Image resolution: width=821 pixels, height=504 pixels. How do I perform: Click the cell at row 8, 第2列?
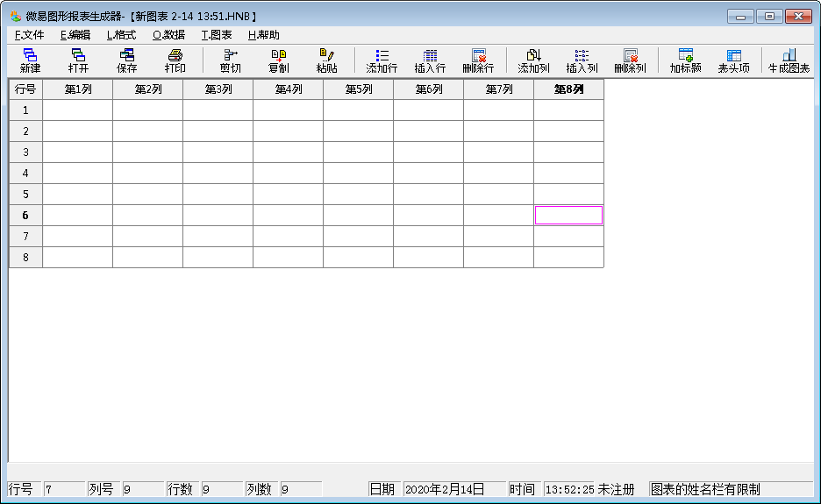(x=147, y=257)
